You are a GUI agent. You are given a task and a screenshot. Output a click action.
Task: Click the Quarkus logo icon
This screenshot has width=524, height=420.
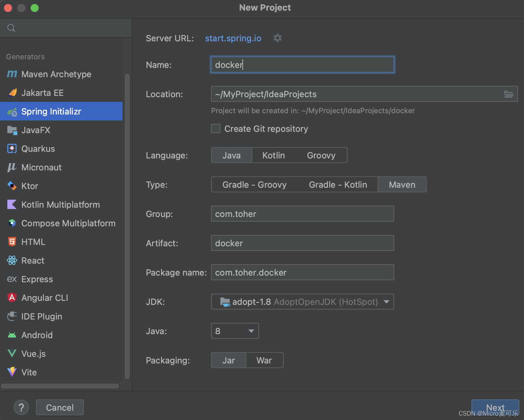(12, 148)
